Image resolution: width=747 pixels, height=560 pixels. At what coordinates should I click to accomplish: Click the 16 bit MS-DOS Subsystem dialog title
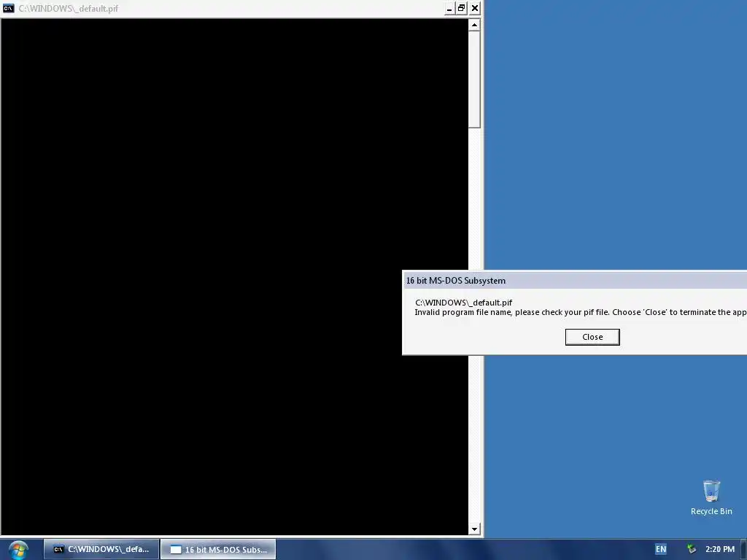coord(455,281)
